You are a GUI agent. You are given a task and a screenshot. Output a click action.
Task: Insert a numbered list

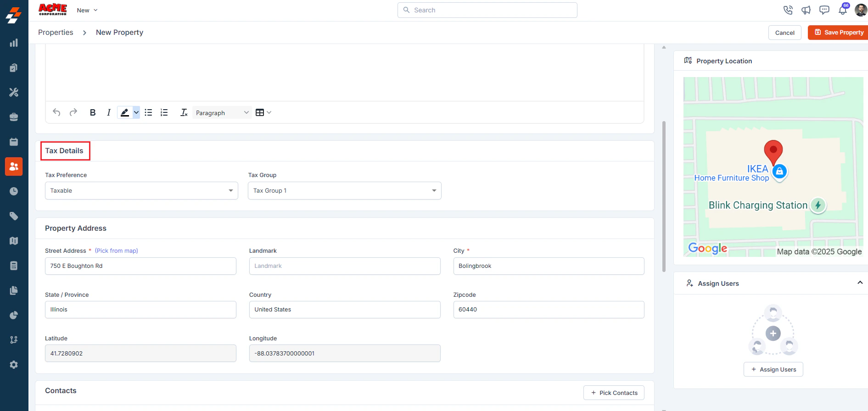click(164, 112)
